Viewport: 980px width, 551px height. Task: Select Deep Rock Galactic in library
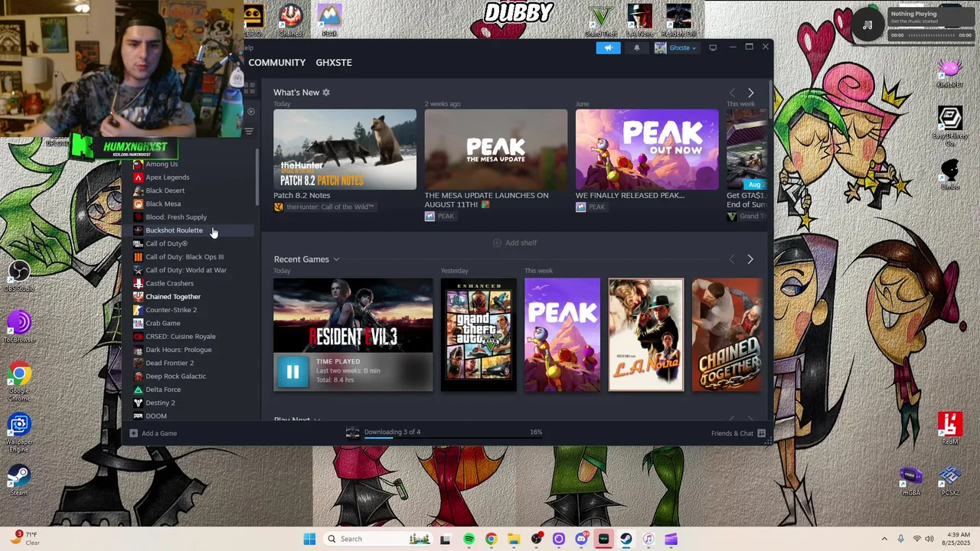(175, 376)
